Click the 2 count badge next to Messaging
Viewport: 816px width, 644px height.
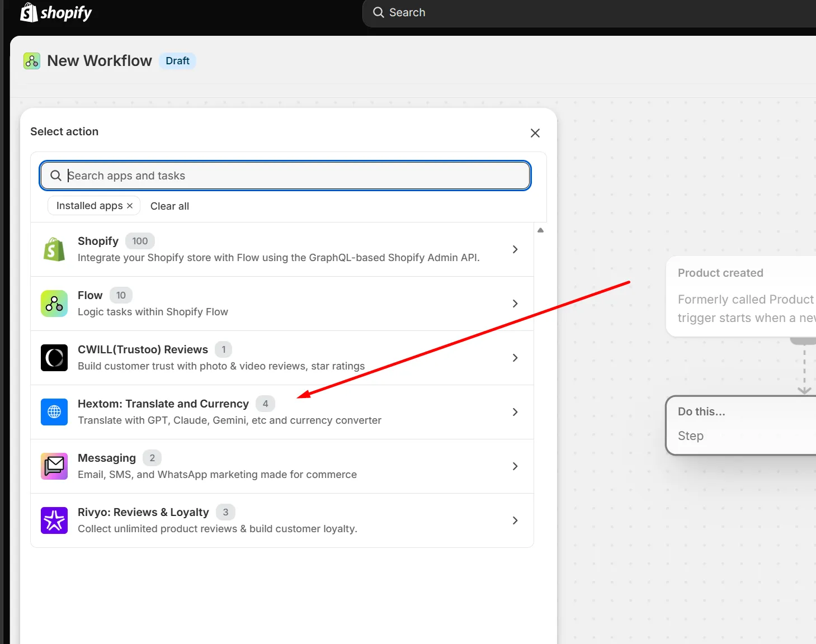(152, 458)
